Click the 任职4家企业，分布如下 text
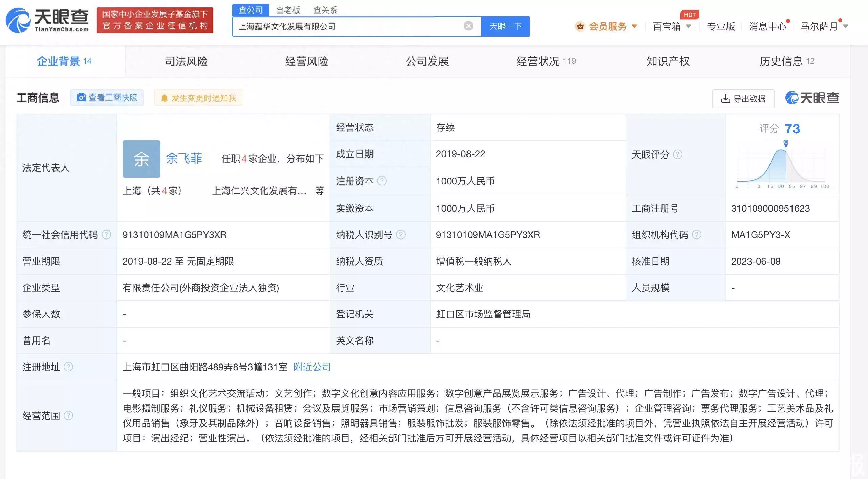868x479 pixels. [x=273, y=159]
